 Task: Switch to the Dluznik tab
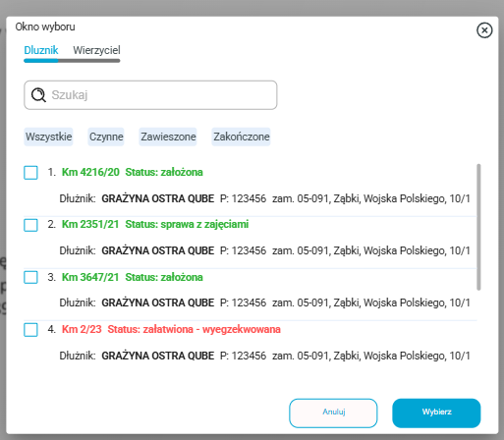41,50
